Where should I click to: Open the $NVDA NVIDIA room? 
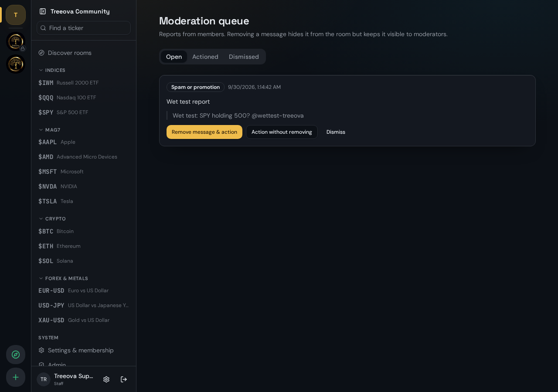point(84,186)
